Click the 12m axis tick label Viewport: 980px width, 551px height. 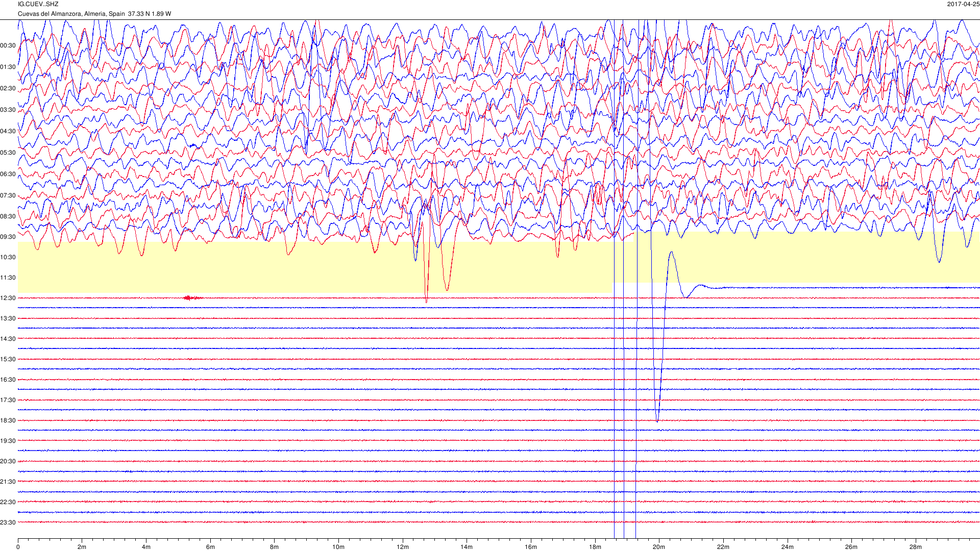tap(403, 547)
